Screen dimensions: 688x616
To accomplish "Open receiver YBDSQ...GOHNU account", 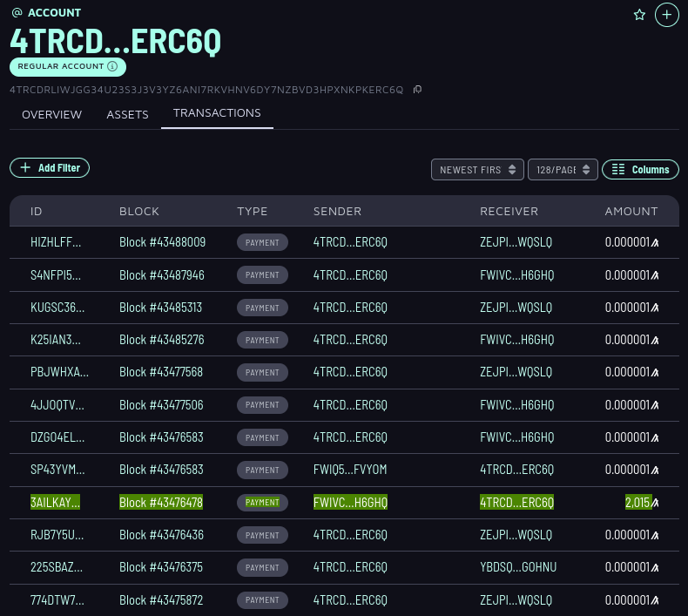I will [518, 567].
